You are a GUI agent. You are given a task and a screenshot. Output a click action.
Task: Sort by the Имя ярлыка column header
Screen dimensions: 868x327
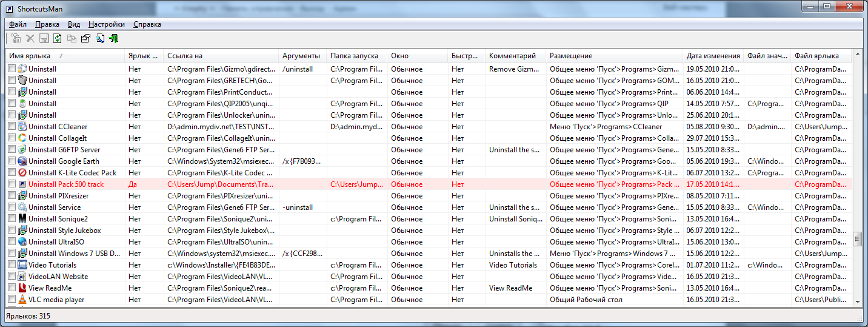tap(65, 56)
